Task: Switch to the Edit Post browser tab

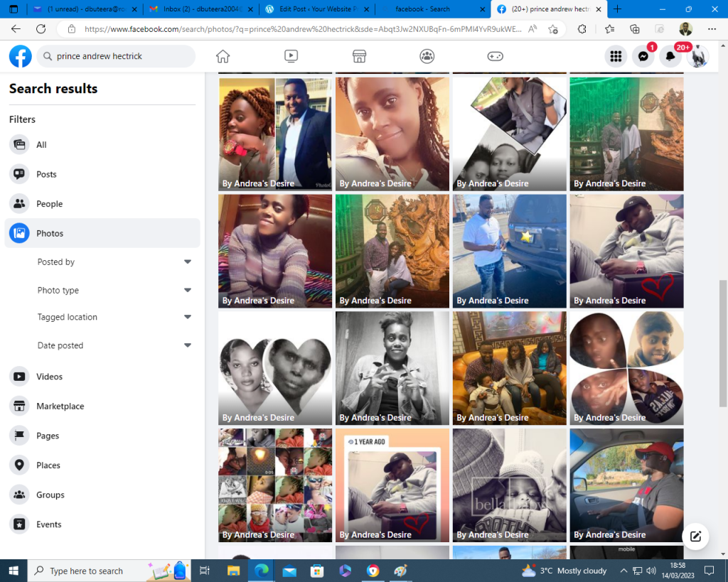Action: click(x=316, y=9)
